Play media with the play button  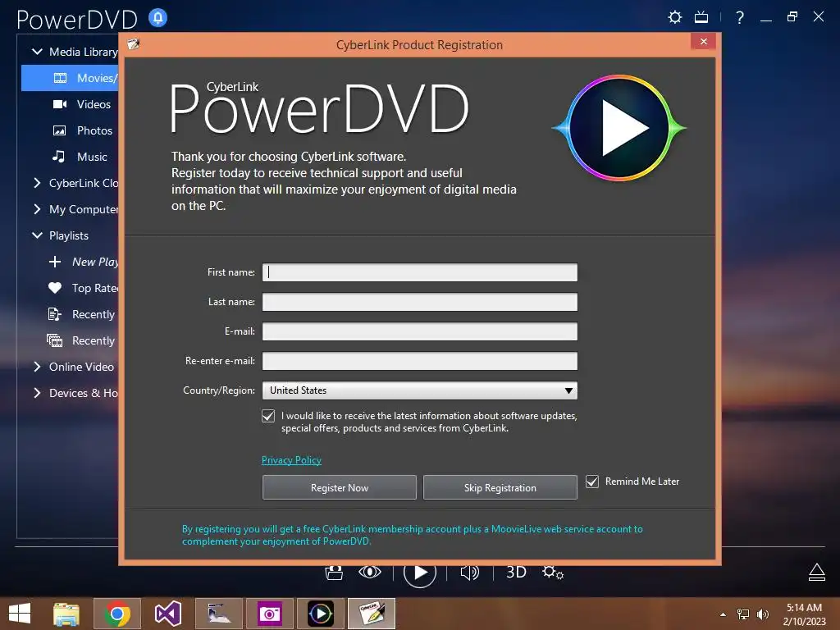coord(419,573)
